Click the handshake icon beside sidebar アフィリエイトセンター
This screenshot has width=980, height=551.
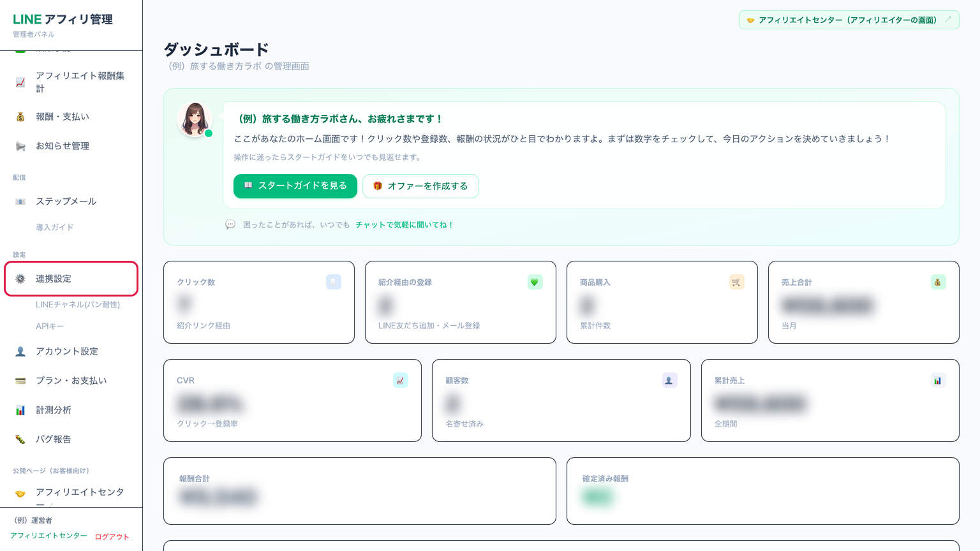20,494
